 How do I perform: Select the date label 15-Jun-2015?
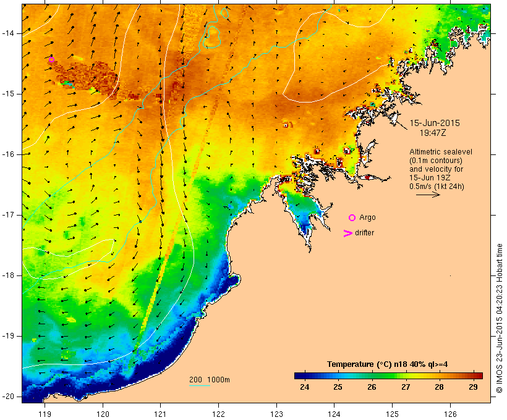435,123
